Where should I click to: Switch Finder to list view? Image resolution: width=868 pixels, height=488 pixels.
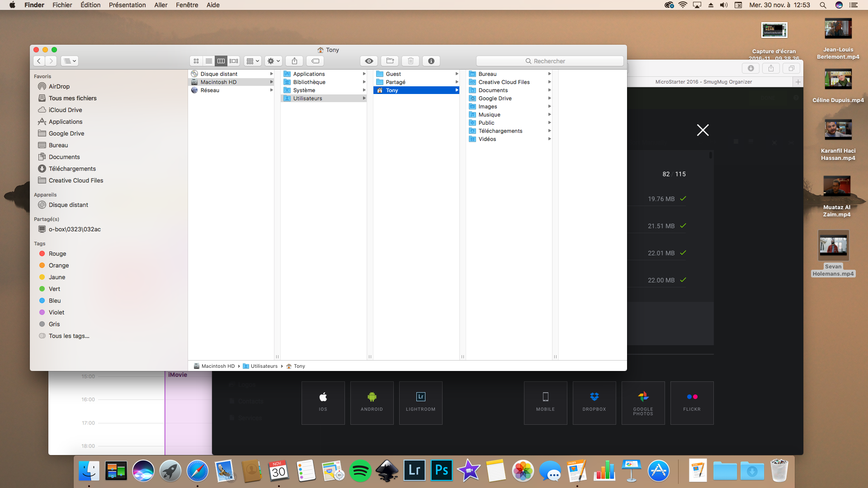tap(208, 61)
